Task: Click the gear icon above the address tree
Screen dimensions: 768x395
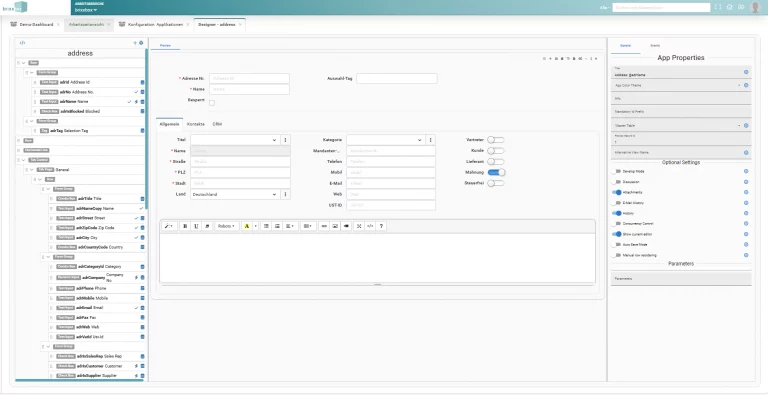Action: 141,43
